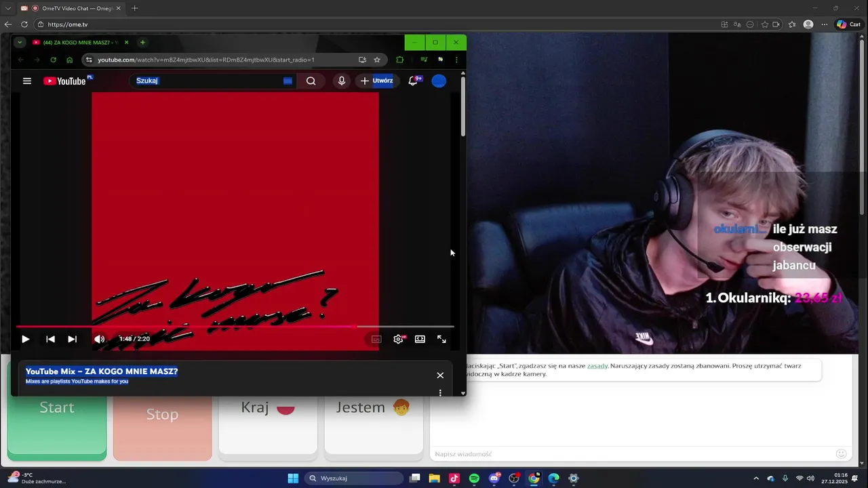Open the Chrome extensions puzzle icon

399,60
